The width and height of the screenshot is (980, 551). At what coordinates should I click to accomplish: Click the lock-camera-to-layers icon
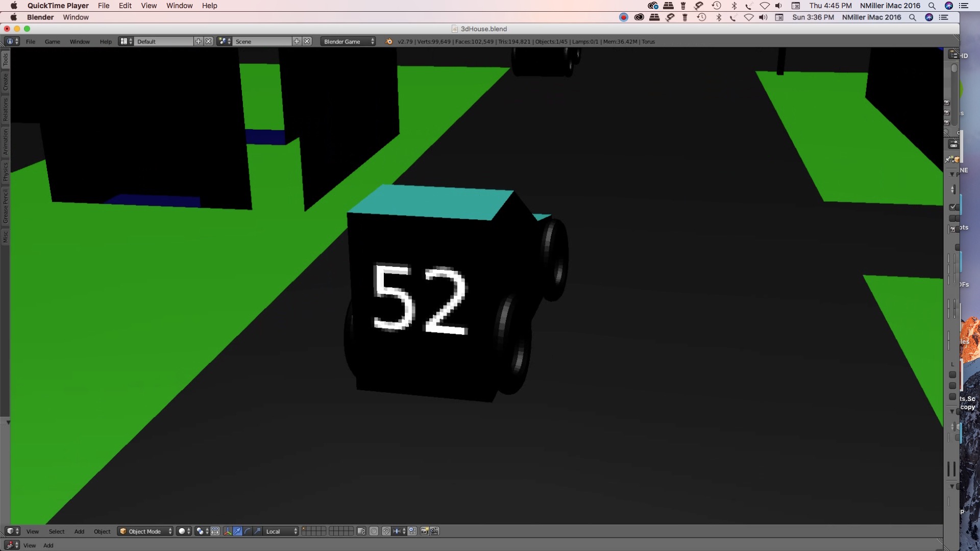tap(361, 531)
